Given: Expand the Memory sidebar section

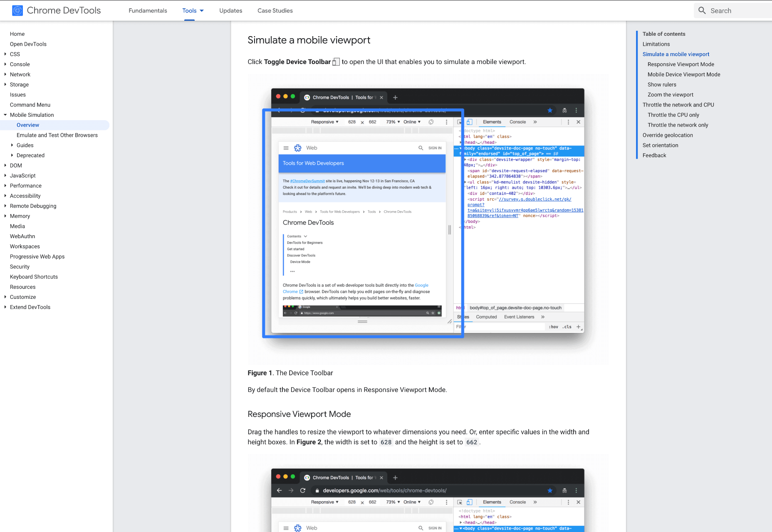Looking at the screenshot, I should click(5, 216).
